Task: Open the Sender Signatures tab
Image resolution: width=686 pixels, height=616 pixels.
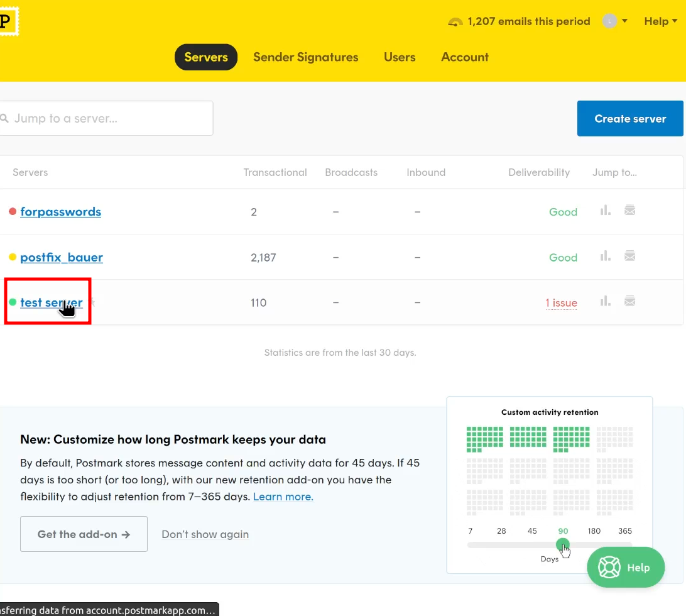Action: point(306,57)
